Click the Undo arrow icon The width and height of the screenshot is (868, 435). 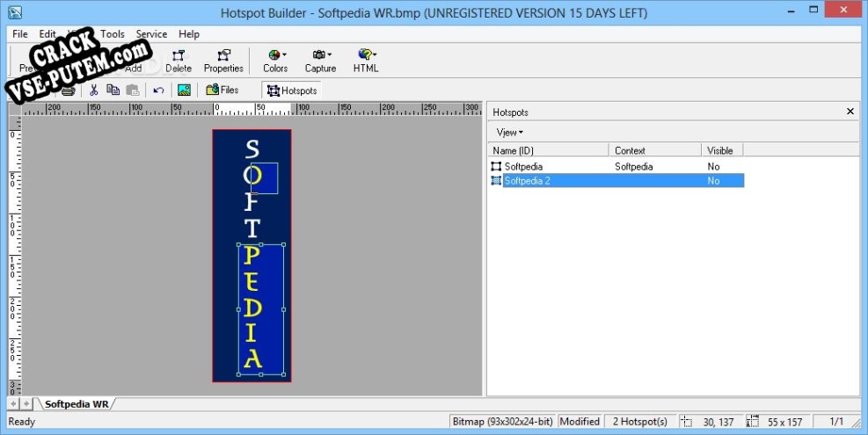158,91
